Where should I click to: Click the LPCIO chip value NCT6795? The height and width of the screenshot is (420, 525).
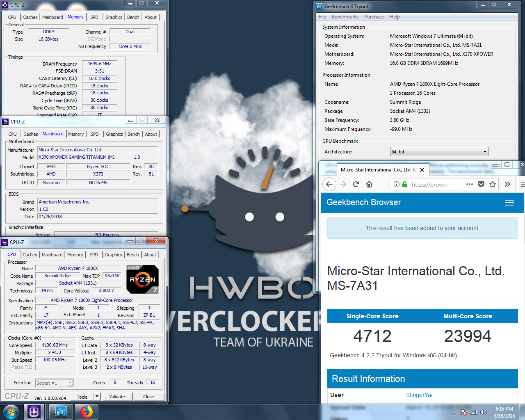coord(98,183)
